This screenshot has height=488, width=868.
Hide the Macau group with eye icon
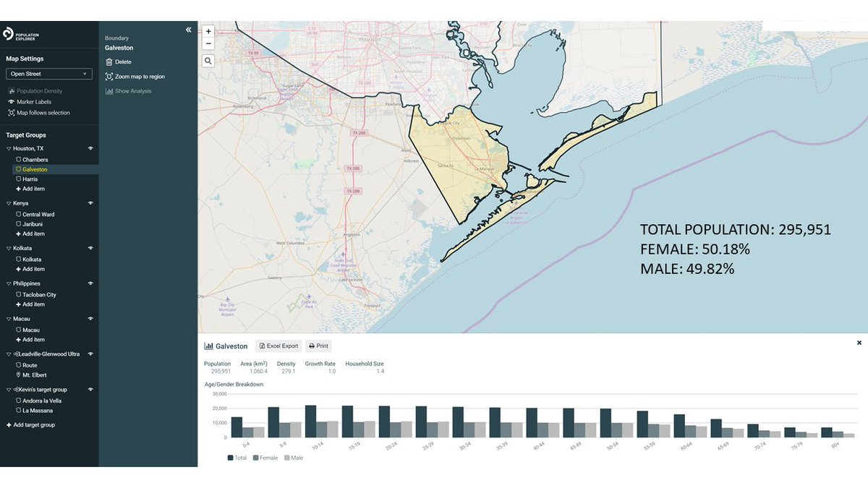[91, 318]
